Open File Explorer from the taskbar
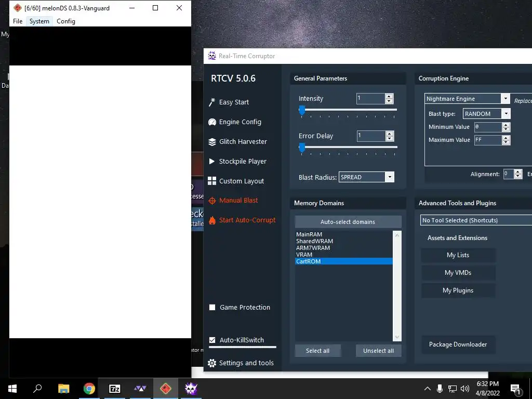The width and height of the screenshot is (532, 399). (x=63, y=389)
